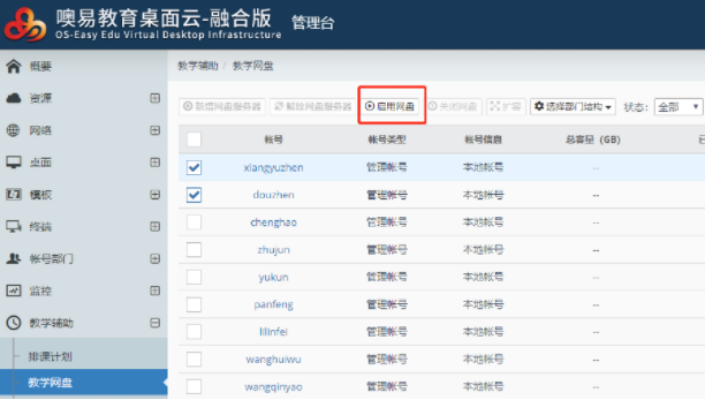This screenshot has width=706, height=400.
Task: Click the globe icon for 网络
Action: (x=14, y=130)
